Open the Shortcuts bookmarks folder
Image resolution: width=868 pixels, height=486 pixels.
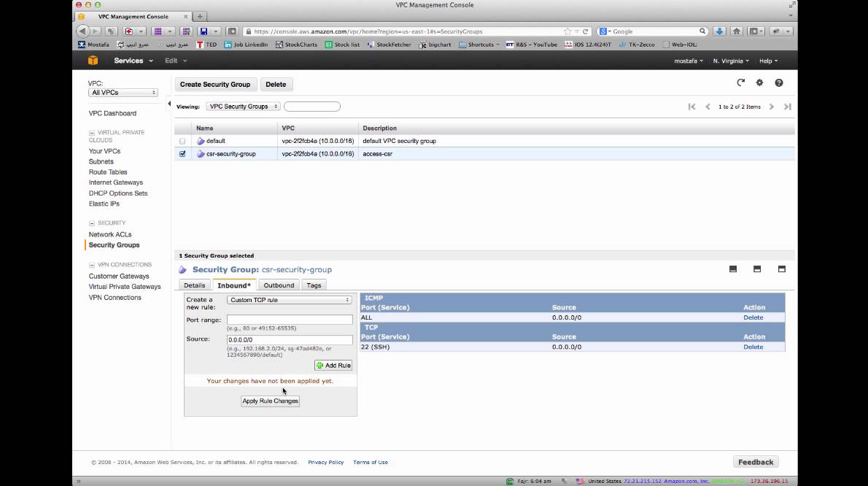click(478, 45)
